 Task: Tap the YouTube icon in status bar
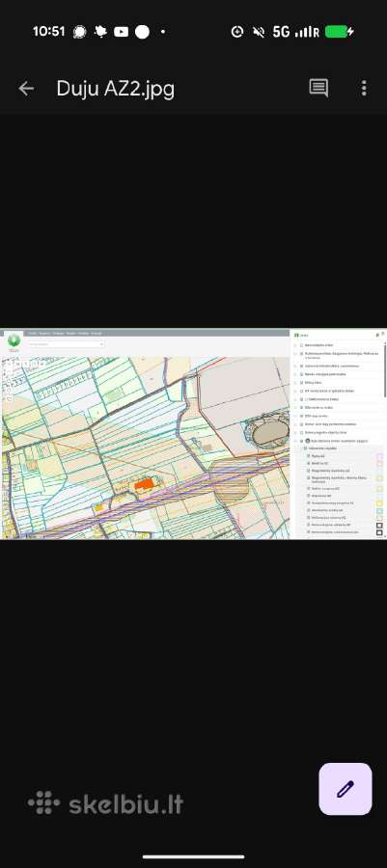(122, 32)
